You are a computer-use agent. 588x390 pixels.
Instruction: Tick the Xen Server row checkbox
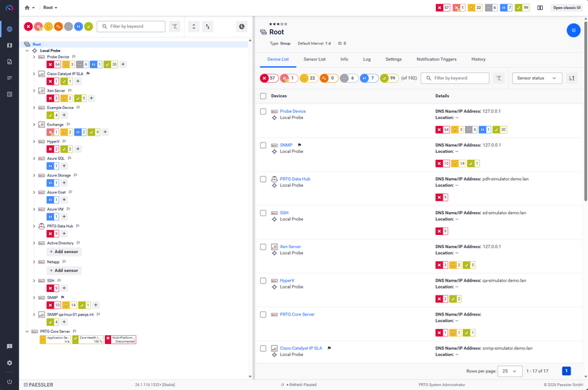(x=263, y=247)
